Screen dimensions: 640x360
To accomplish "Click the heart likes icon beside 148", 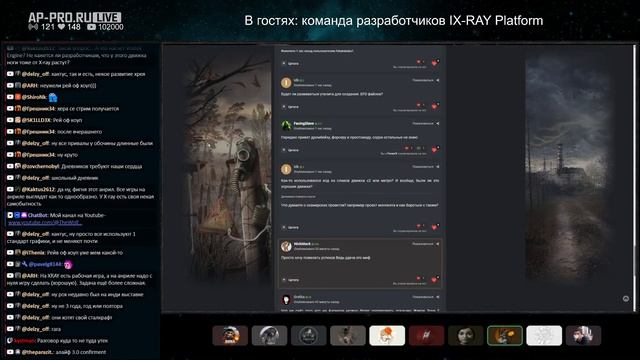I will (x=61, y=27).
